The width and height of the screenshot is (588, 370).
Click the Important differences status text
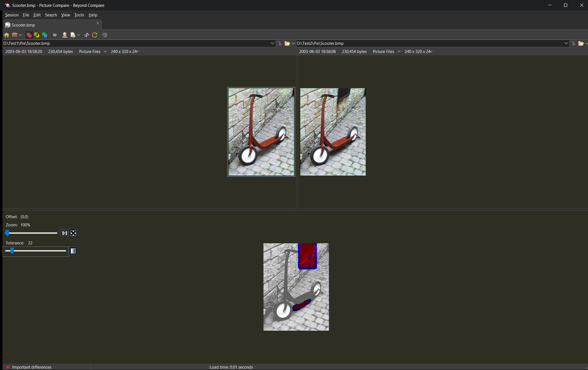pyautogui.click(x=32, y=367)
